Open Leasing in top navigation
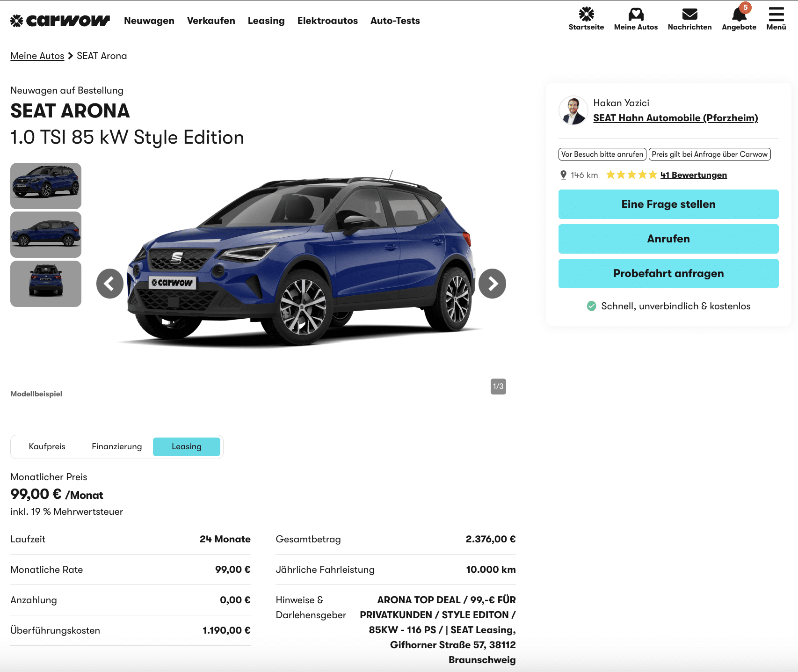798x672 pixels. [x=266, y=21]
